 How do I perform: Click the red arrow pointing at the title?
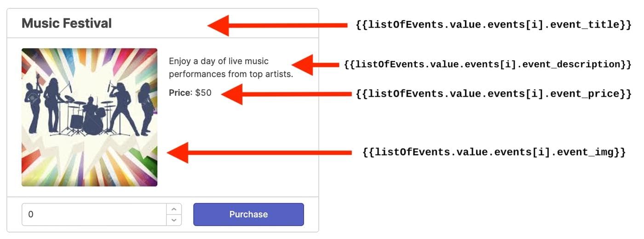(x=276, y=25)
